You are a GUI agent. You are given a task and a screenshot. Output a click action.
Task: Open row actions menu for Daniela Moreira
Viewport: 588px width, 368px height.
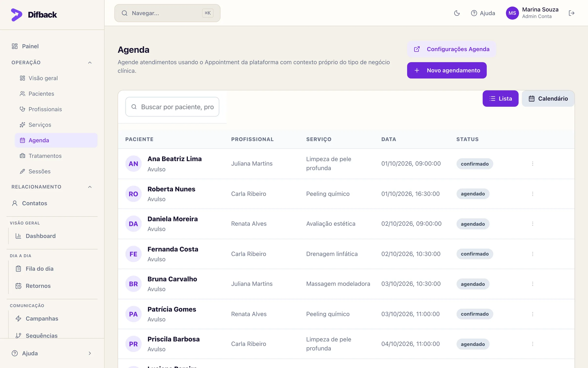point(533,224)
